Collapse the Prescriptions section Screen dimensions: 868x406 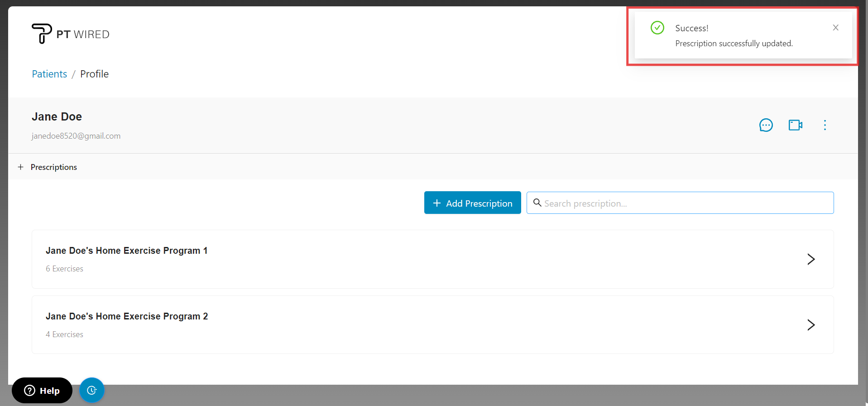pos(21,167)
